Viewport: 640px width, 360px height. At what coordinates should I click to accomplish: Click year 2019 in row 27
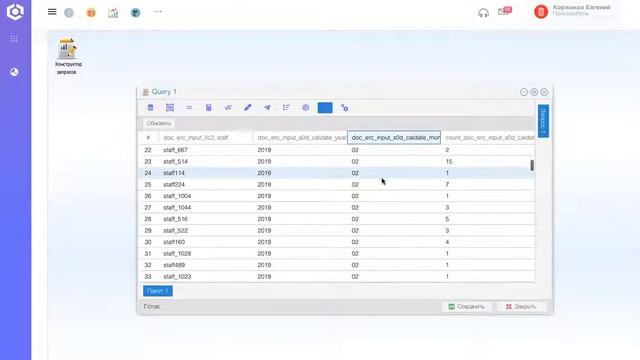point(264,207)
